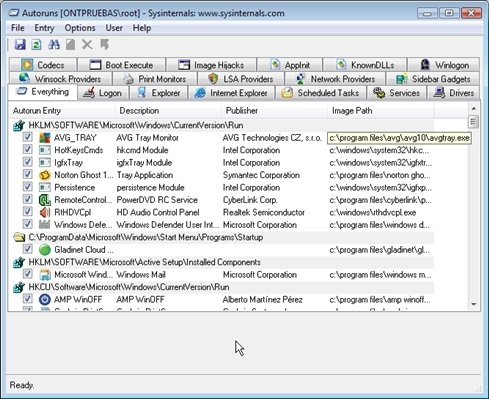
Task: Click the RemoteControl CyberLink icon
Action: point(45,200)
